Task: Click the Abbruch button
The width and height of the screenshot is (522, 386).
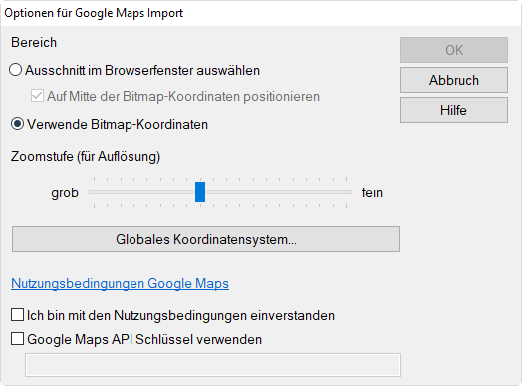Action: [x=454, y=80]
